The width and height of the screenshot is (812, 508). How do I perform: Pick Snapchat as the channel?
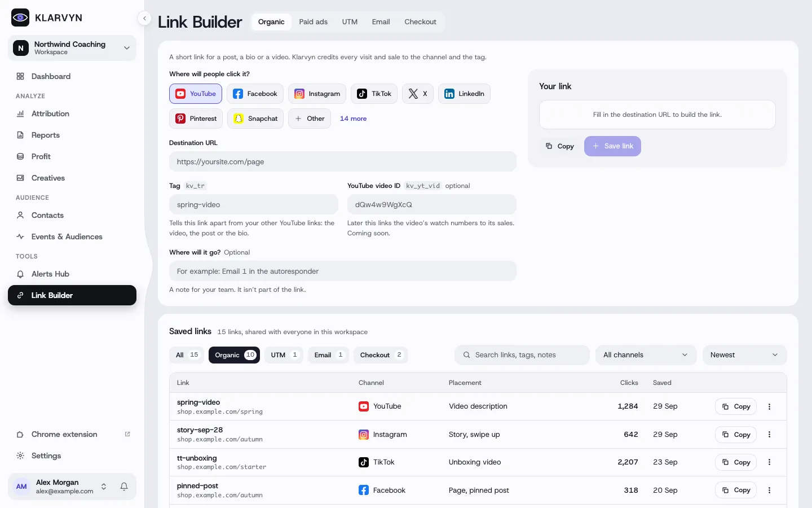point(255,119)
